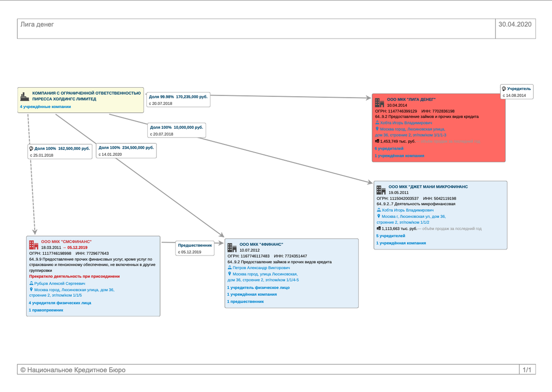Viewport: 552px width, 392px height.
Task: Open "5 учредителей" in ДЖЕТ МАНИ card
Action: [391, 236]
